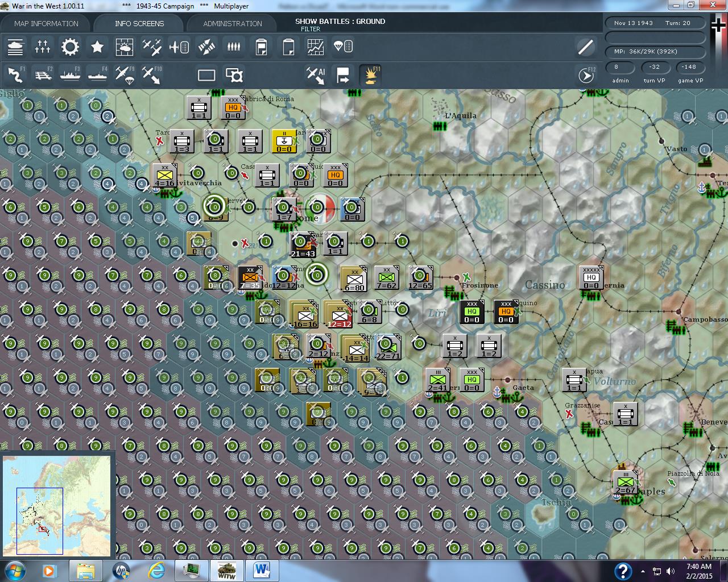
Task: Click the diagonal slash round button
Action: 585,47
